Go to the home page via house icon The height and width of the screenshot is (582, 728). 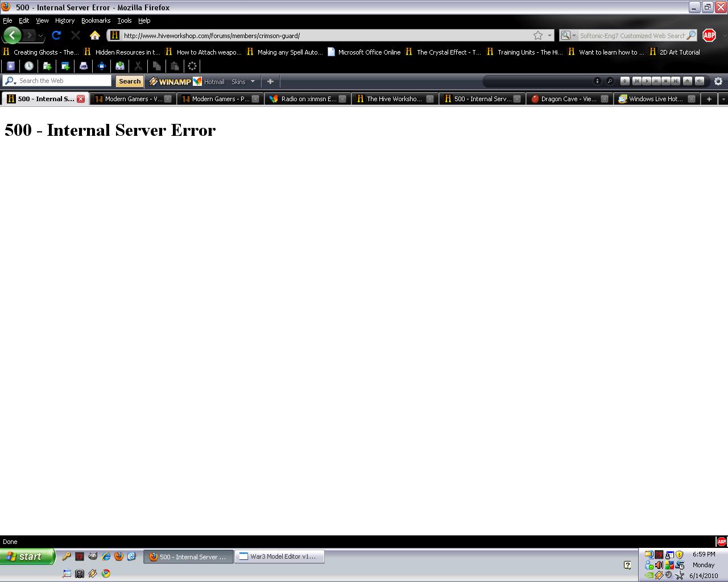tap(94, 35)
